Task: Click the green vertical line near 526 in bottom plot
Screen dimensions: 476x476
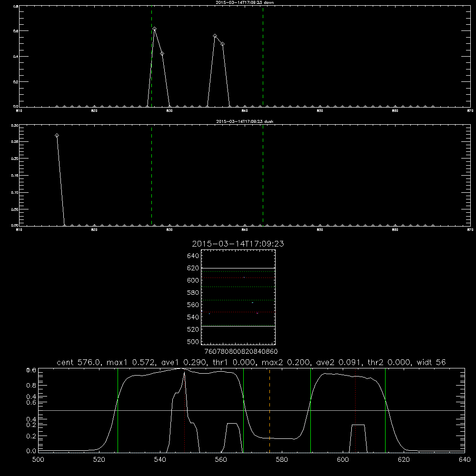Action: point(118,410)
